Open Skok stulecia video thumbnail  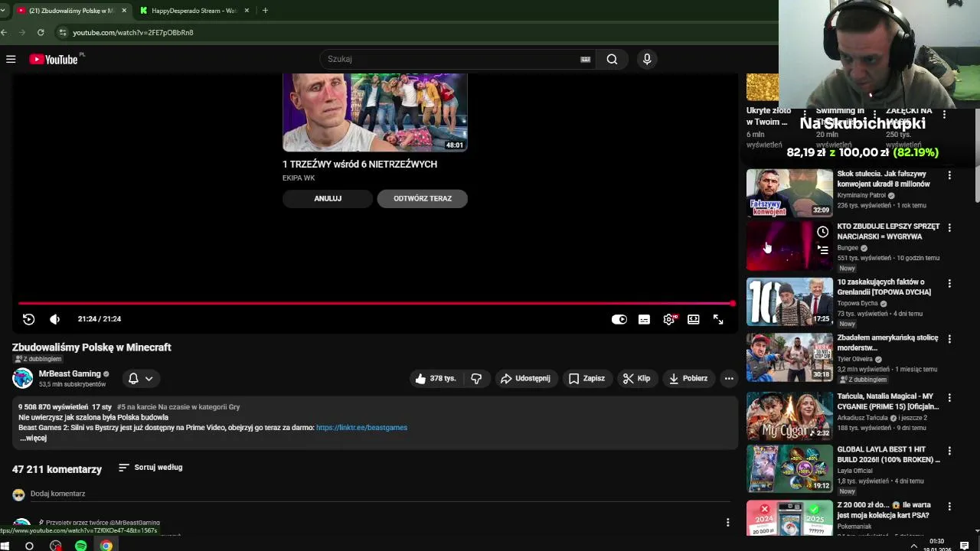[x=789, y=193]
